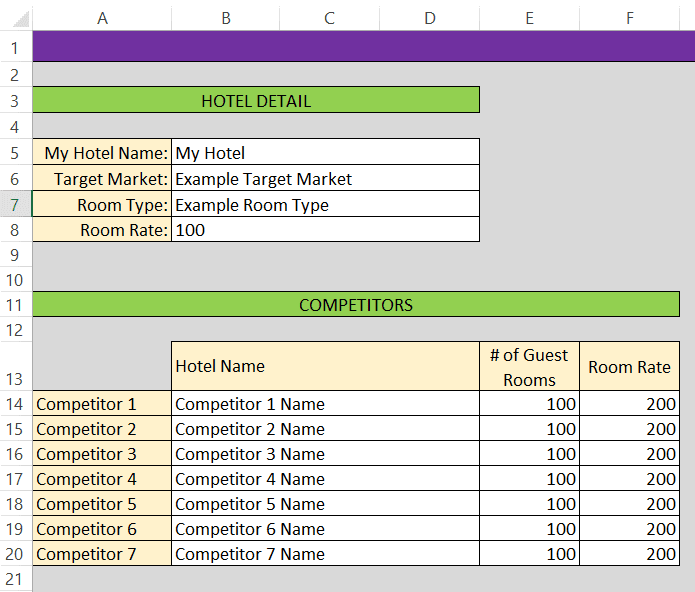Click the Room Rate column header cell in competitors table
This screenshot has width=695, height=592.
pos(629,367)
